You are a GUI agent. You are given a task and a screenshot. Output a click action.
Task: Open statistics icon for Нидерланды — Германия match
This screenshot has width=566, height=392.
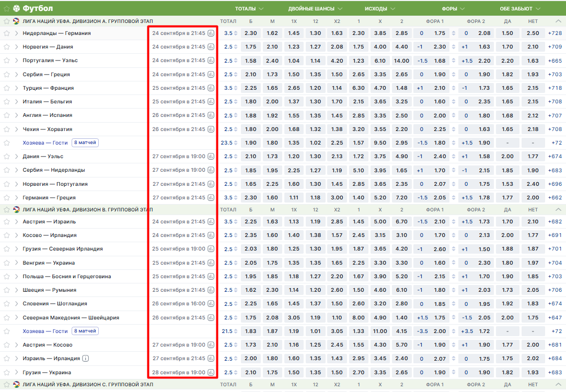coord(211,33)
